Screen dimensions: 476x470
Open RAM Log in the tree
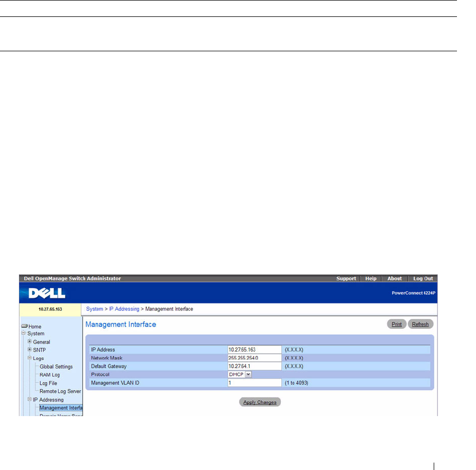click(50, 375)
